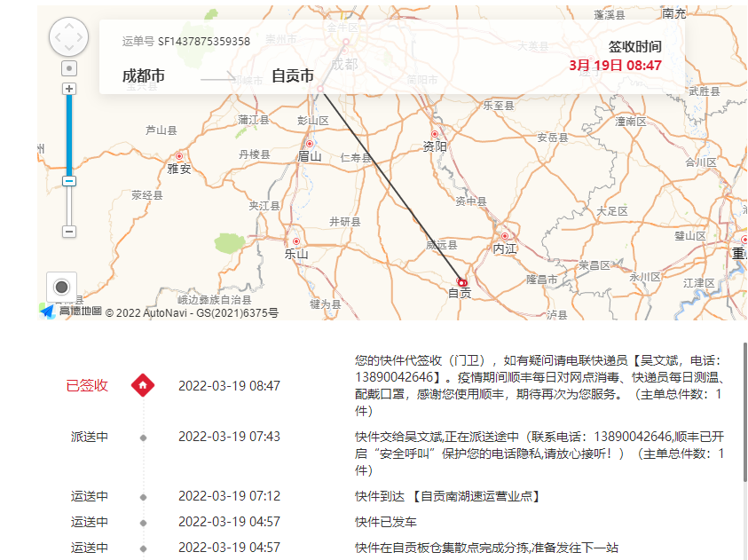This screenshot has height=560, width=748.
Task: Click the Neijiang city marker
Action: [505, 236]
